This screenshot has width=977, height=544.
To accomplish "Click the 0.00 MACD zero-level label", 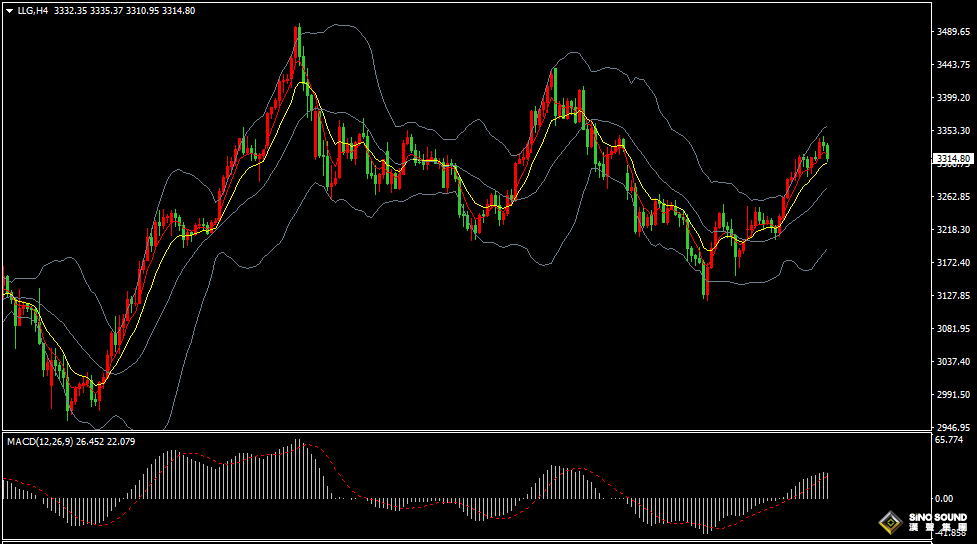I will click(x=943, y=498).
